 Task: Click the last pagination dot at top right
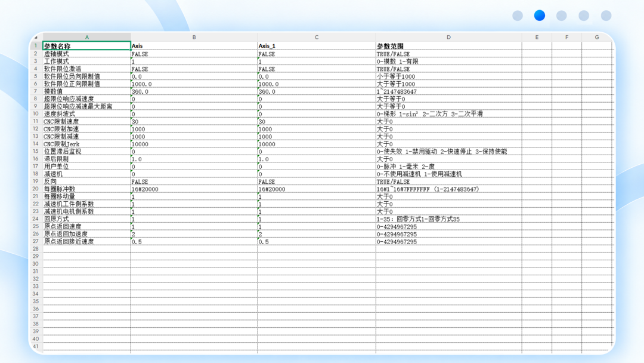coord(606,16)
